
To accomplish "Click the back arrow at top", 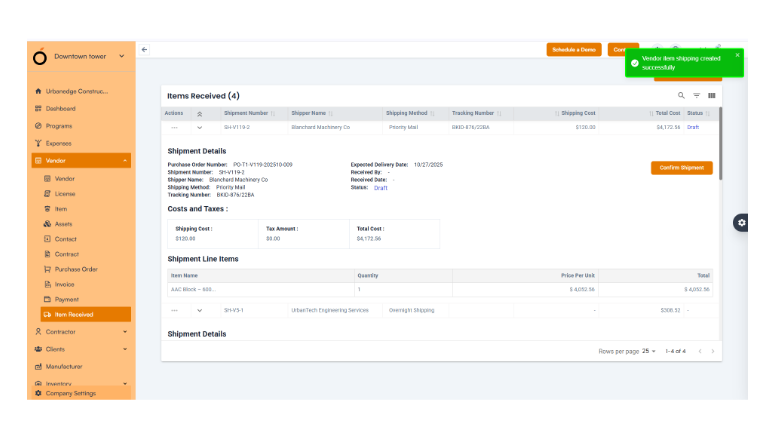I will pos(145,49).
